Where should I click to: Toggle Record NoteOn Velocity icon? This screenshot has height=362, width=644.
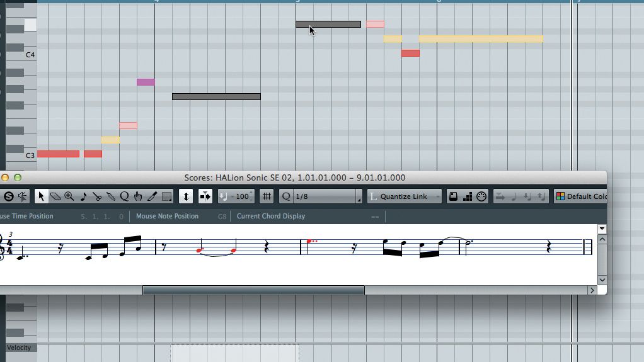(x=528, y=196)
